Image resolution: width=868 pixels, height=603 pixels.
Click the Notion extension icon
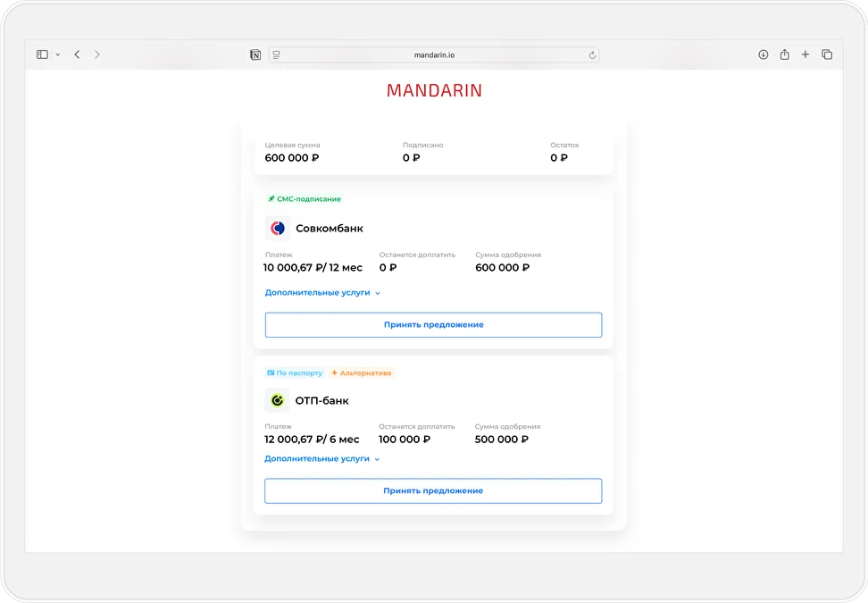coord(255,54)
